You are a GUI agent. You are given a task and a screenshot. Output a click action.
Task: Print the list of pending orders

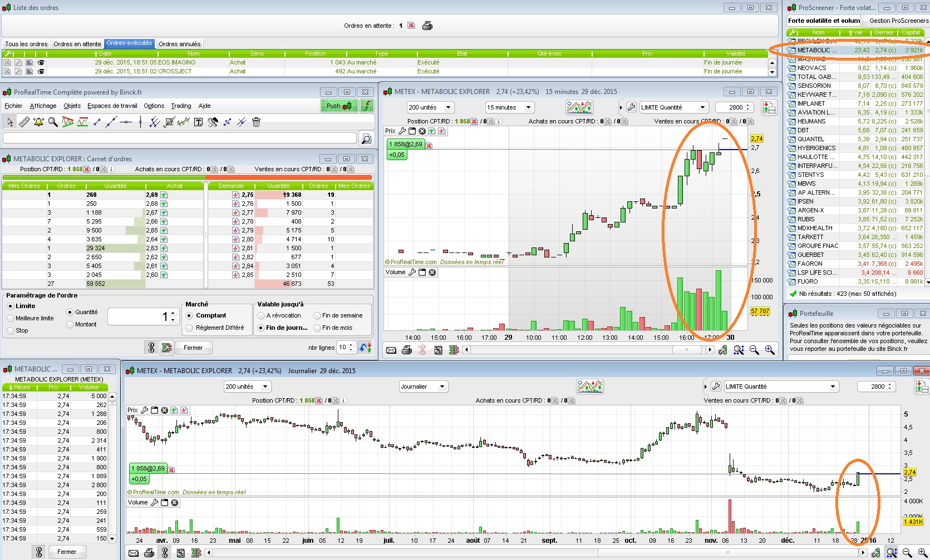[x=427, y=26]
